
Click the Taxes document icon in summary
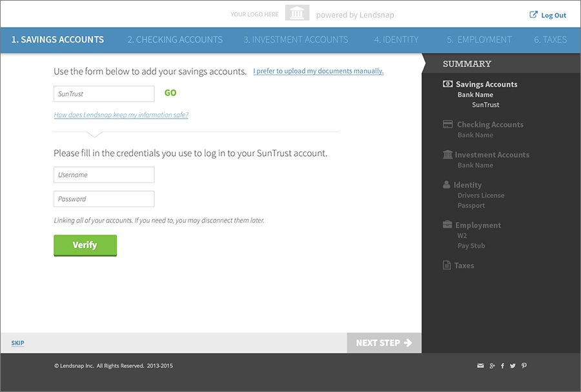pyautogui.click(x=447, y=265)
